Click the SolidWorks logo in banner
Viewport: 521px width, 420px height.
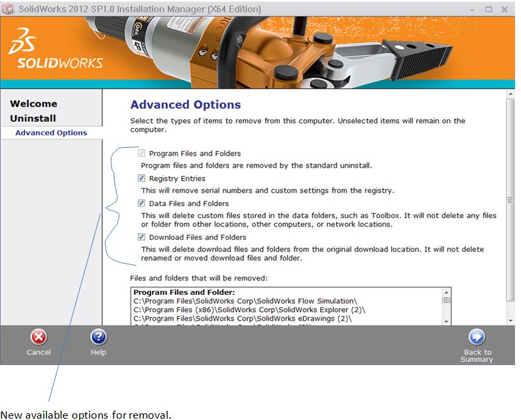[55, 52]
